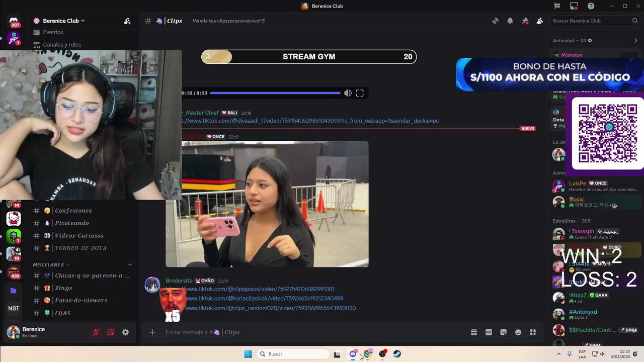Open the LuisPe member profile
The width and height of the screenshot is (644, 362).
click(595, 186)
